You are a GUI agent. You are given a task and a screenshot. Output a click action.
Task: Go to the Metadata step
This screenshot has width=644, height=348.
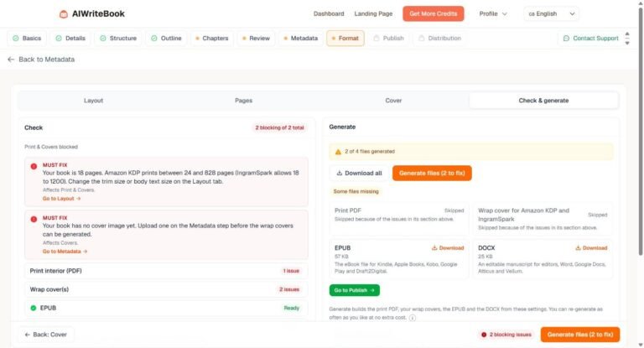(301, 39)
